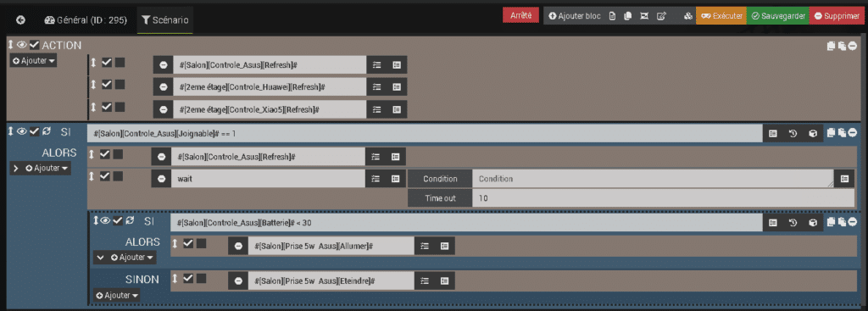This screenshot has width=868, height=311.
Task: Switch to the Général (ID : 295) tab
Action: (86, 20)
